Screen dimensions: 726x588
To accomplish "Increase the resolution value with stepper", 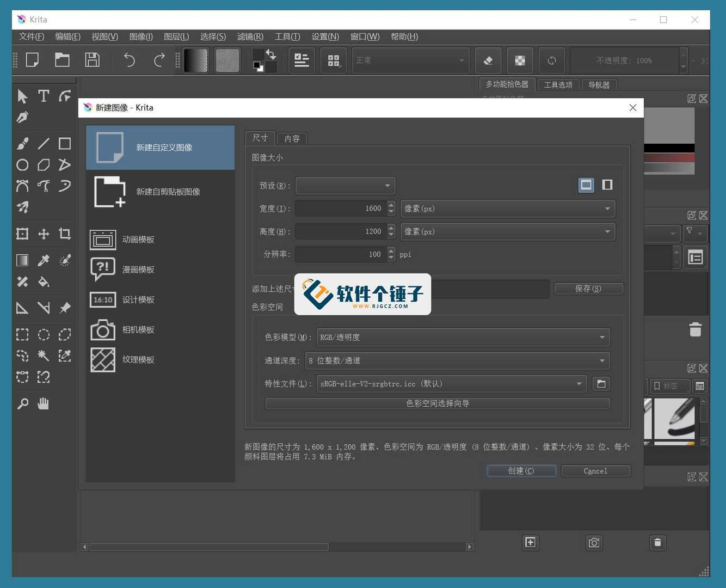I will tap(391, 251).
